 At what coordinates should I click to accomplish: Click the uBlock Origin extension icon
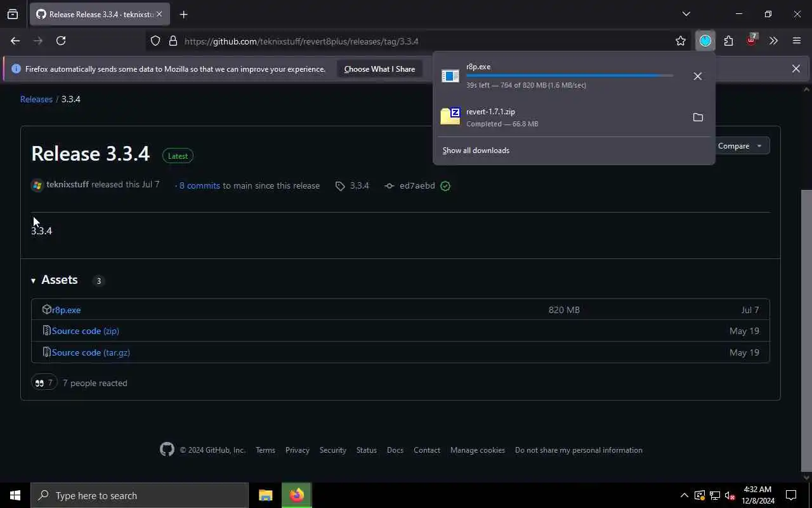[752, 40]
